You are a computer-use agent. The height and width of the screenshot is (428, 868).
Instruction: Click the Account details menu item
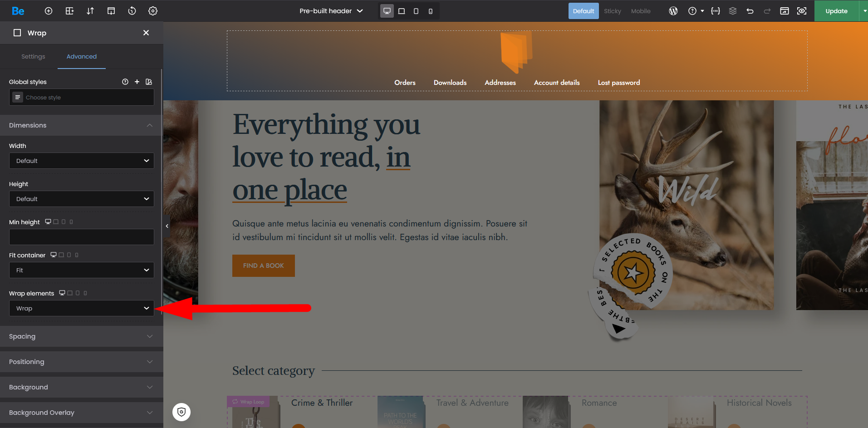point(557,83)
